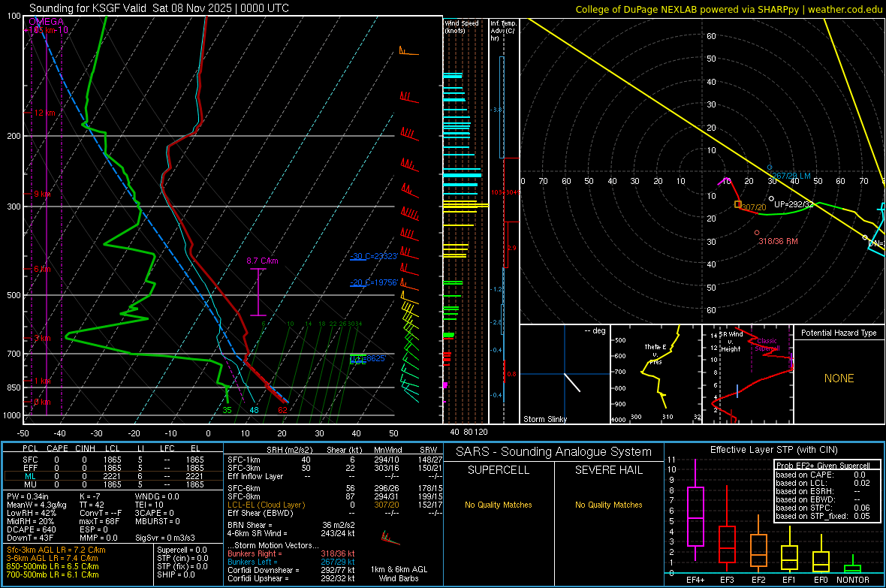This screenshot has width=886, height=588.
Task: Select the EFF parcel row label
Action: coord(30,468)
